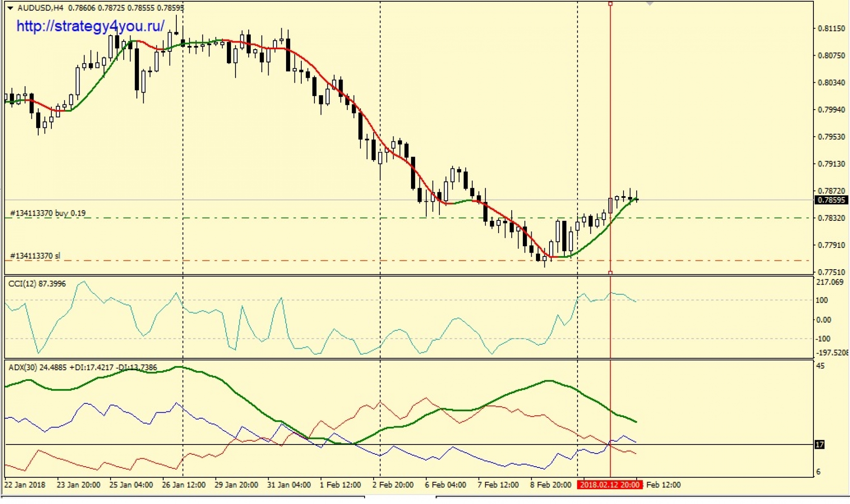Click the thick green ADX line at its peak
850x504 pixels.
point(178,367)
